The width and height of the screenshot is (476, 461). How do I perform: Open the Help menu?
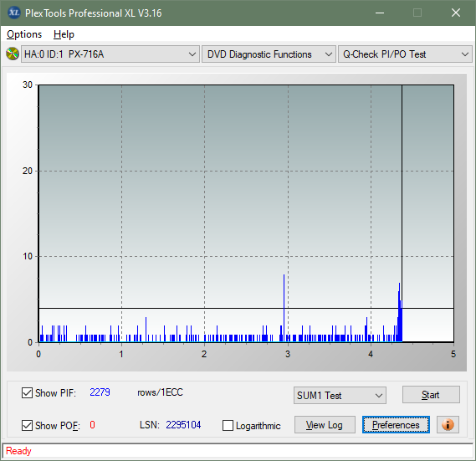[64, 34]
